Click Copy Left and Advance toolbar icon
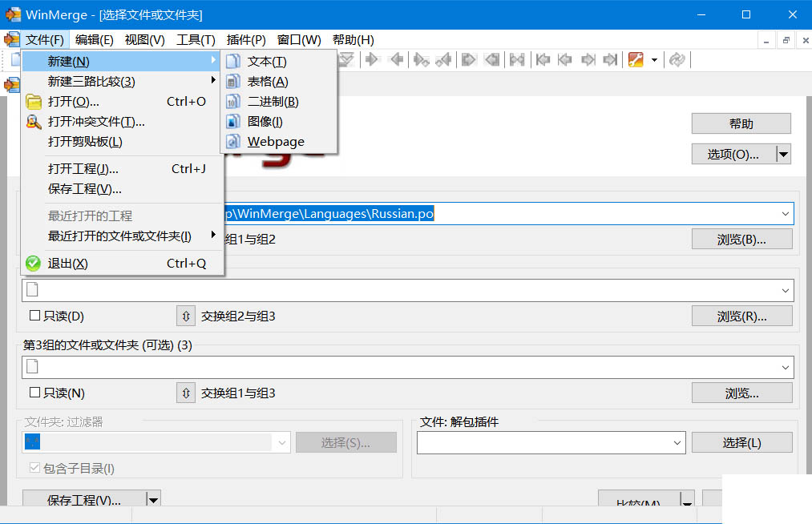Viewport: 812px width, 524px height. pos(443,60)
